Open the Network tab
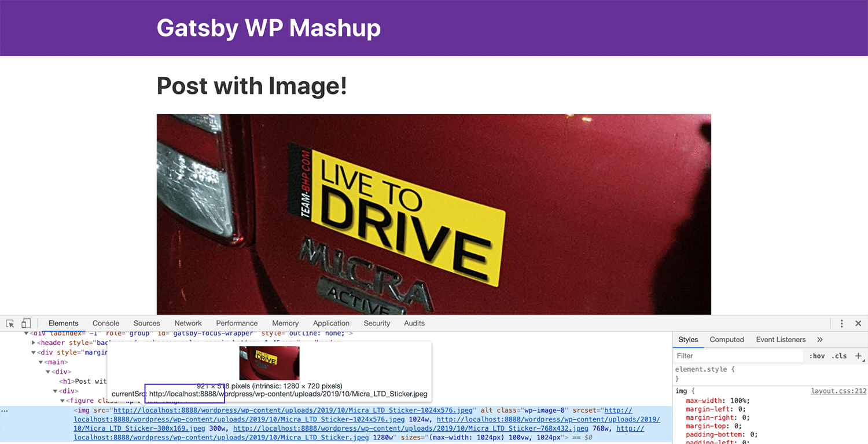The width and height of the screenshot is (868, 444). (x=189, y=324)
